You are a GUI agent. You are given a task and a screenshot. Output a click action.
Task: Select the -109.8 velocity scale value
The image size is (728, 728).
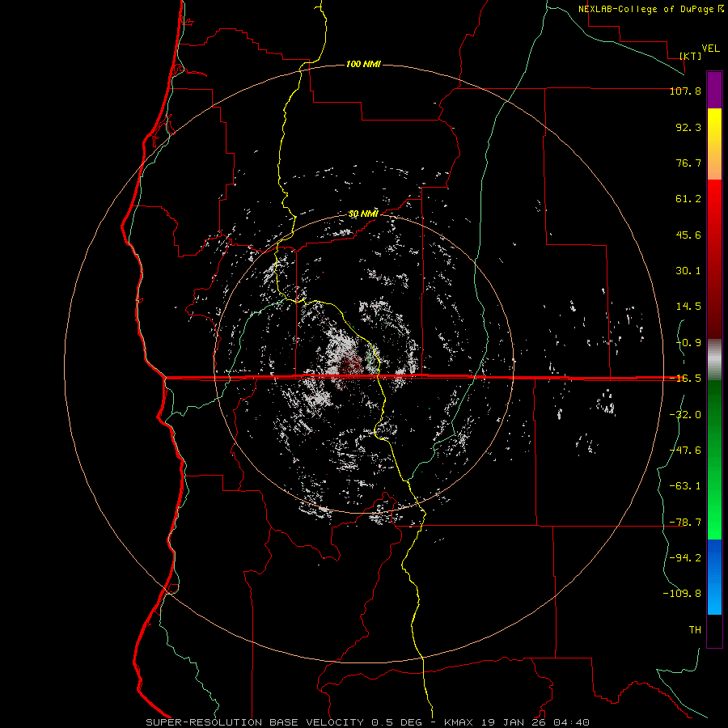click(682, 594)
